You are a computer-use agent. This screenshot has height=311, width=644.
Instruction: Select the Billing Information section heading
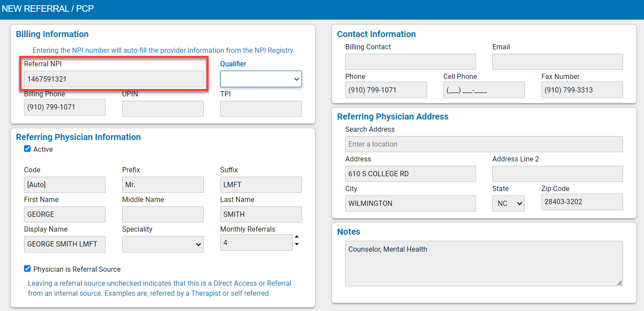pos(52,34)
